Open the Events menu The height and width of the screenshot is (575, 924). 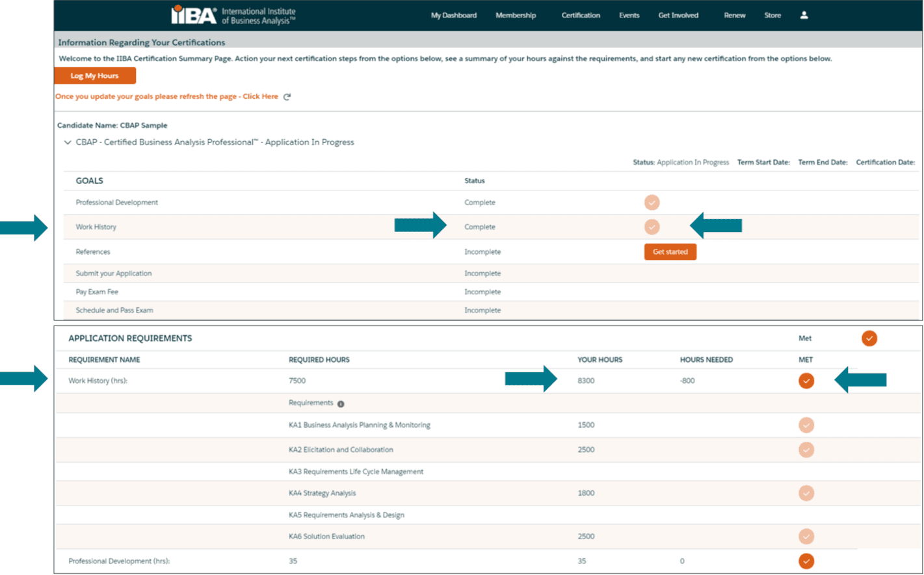[629, 16]
